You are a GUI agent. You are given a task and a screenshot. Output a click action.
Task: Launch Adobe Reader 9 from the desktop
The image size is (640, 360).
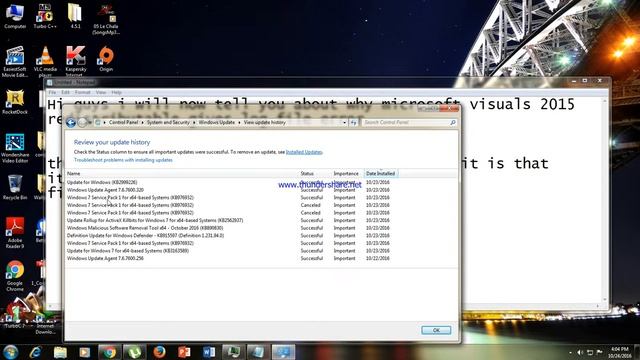(15, 233)
